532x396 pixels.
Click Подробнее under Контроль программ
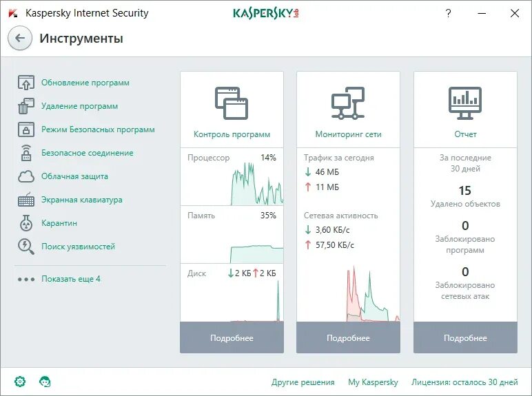232,337
